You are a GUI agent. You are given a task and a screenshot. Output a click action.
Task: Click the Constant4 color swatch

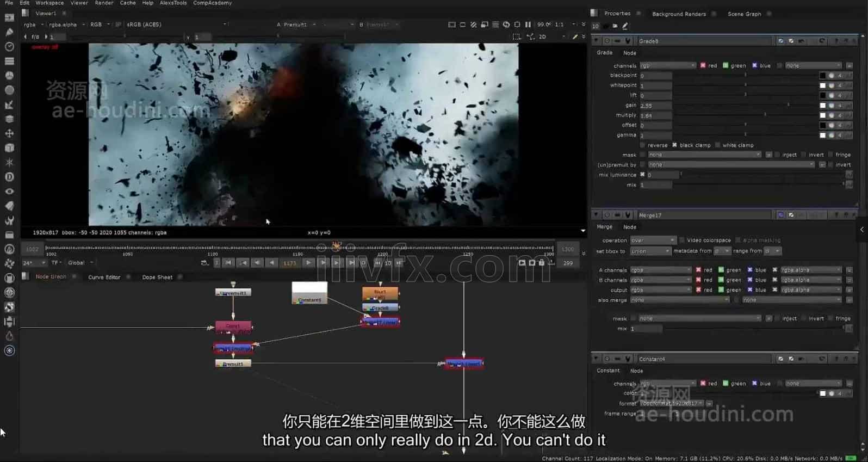coord(823,393)
